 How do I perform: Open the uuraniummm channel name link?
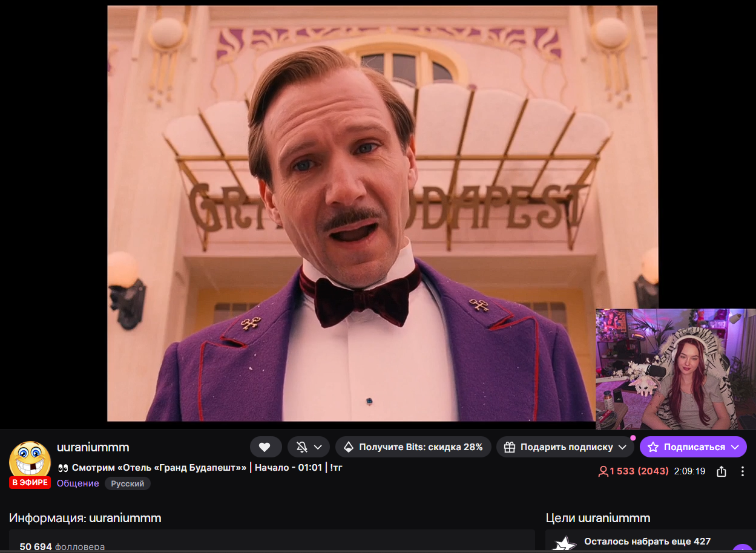point(93,447)
